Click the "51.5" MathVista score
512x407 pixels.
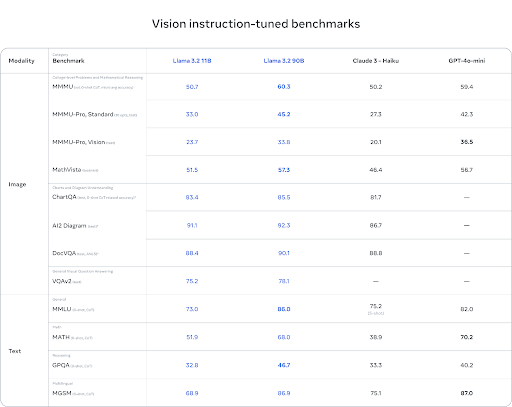(x=192, y=170)
